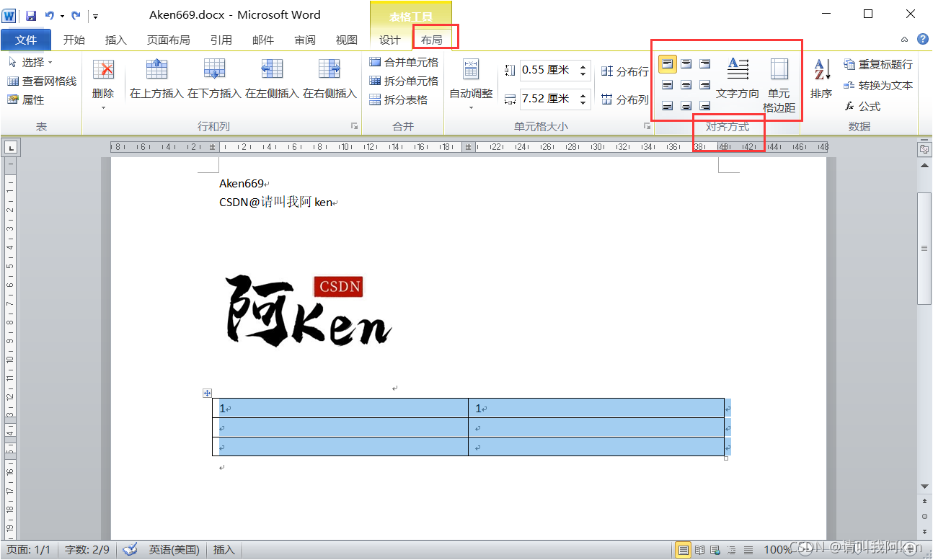This screenshot has width=933, height=560.
Task: Click the spelling check status icon
Action: point(130,550)
